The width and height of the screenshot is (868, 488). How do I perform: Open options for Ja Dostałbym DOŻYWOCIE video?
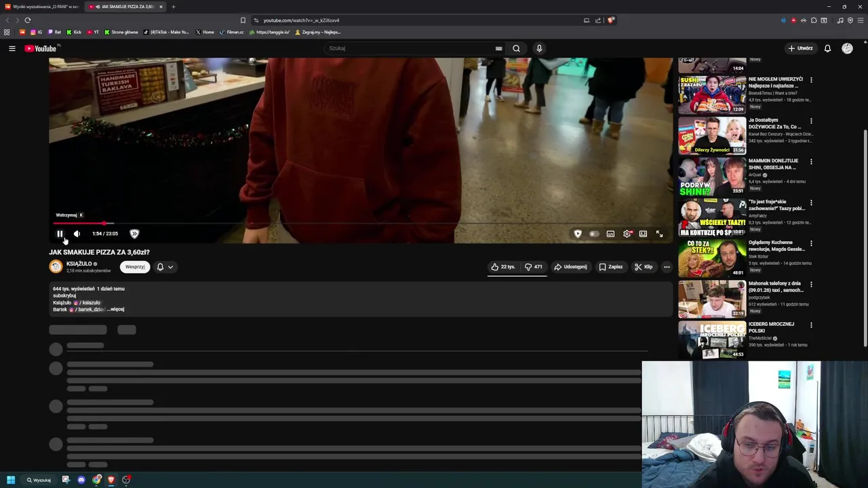coord(811,121)
